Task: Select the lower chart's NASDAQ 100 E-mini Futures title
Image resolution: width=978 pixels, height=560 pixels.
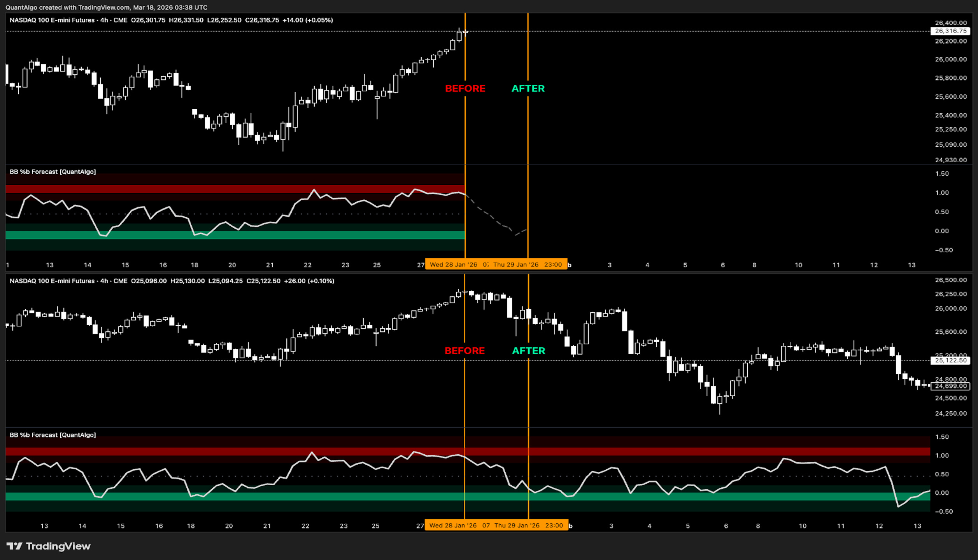Action: click(52, 281)
